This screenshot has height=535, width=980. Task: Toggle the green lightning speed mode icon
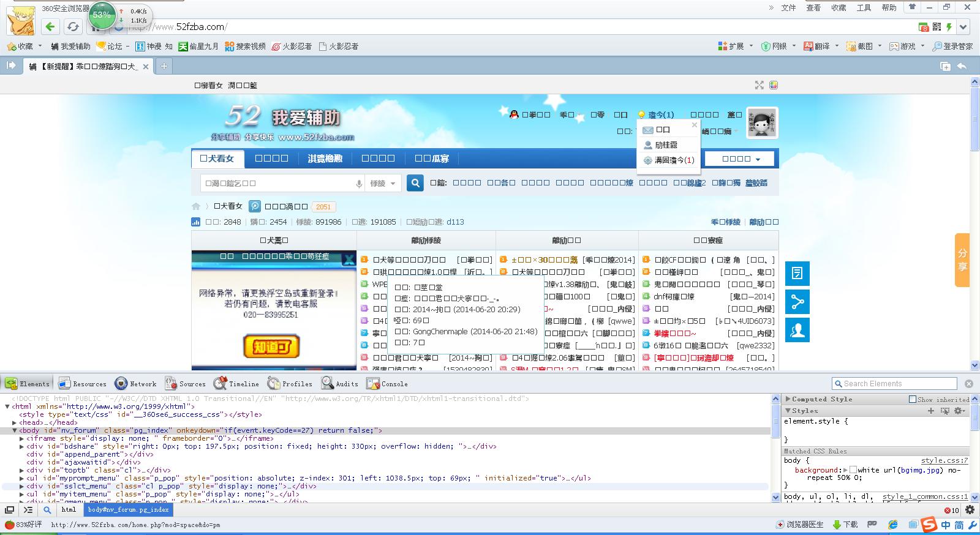click(949, 27)
